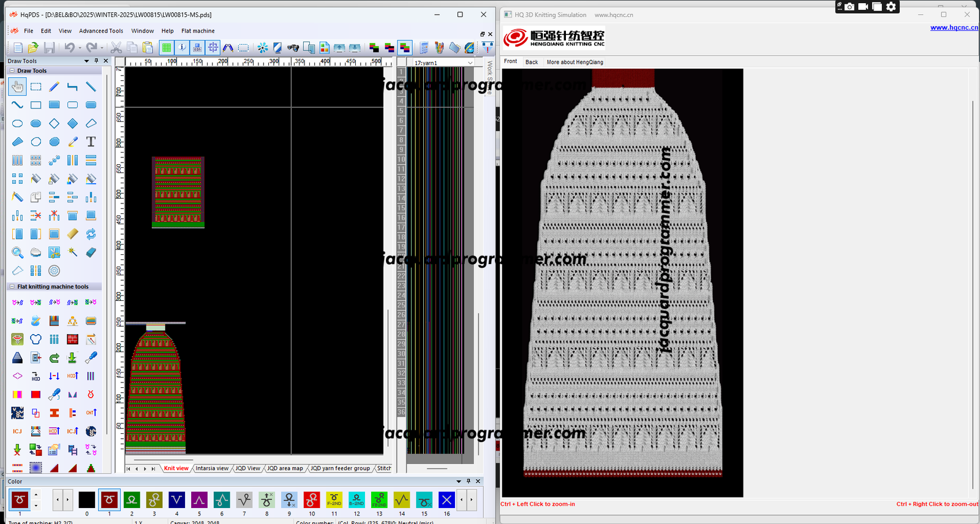Select the filled diamond shape tool

pos(72,123)
